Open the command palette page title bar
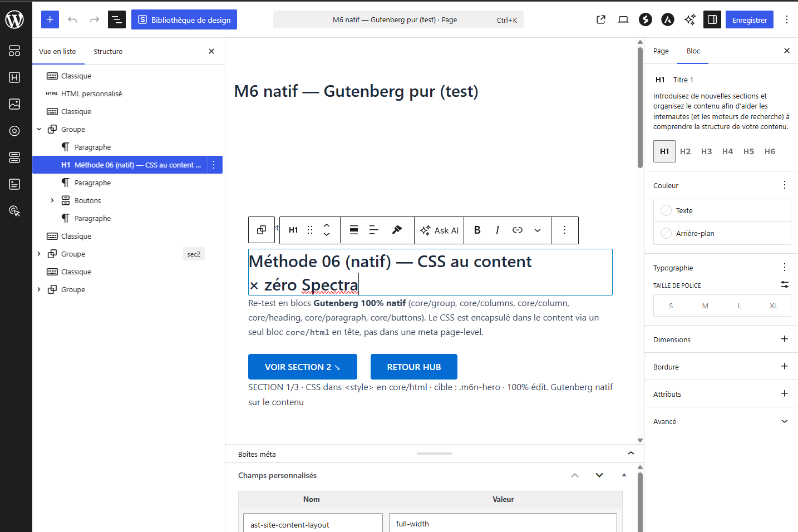 398,19
